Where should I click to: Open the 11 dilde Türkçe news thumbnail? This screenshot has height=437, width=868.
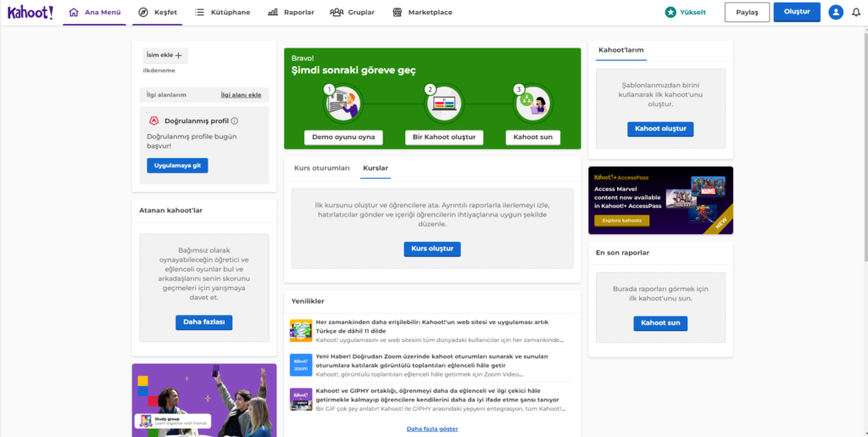point(301,331)
